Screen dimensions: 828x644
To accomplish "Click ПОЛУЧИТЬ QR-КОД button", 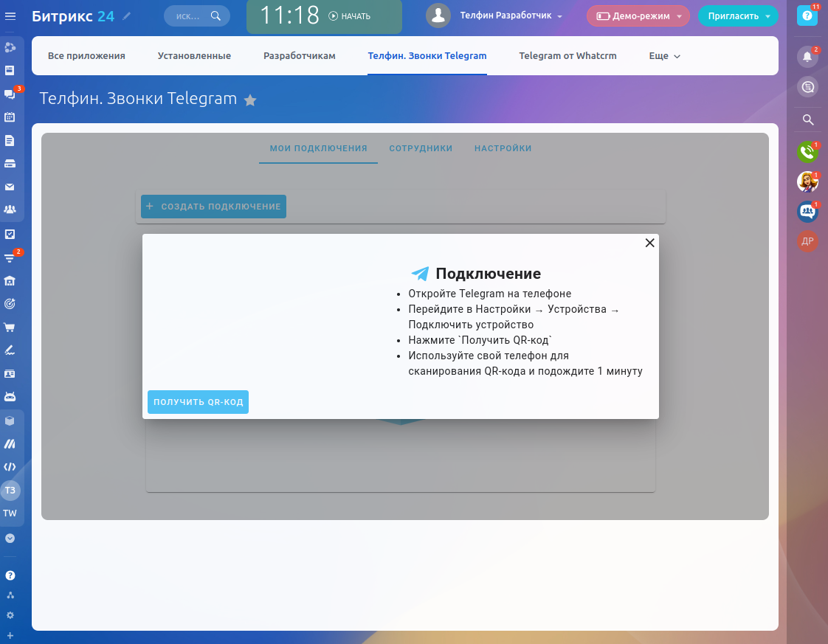I will click(x=198, y=402).
